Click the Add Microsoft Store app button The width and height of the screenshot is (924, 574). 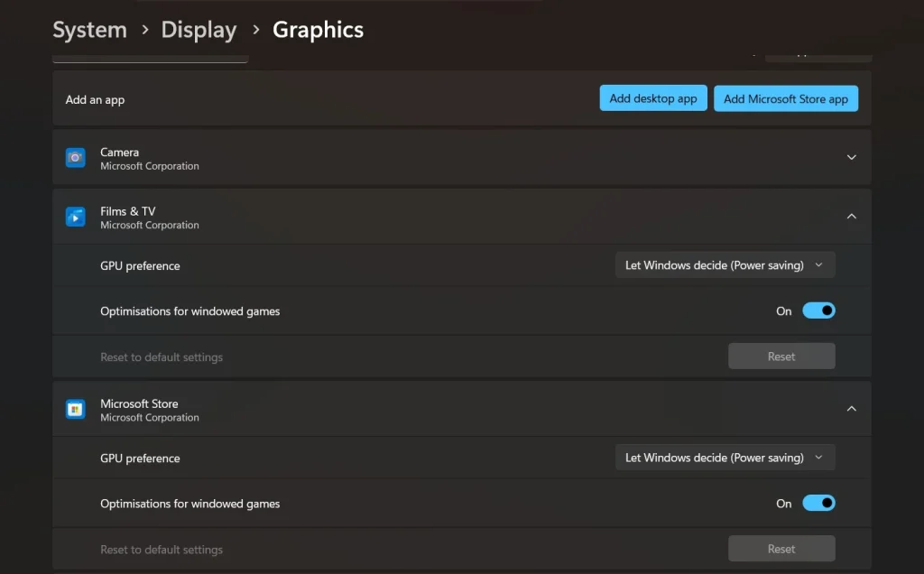pos(786,97)
